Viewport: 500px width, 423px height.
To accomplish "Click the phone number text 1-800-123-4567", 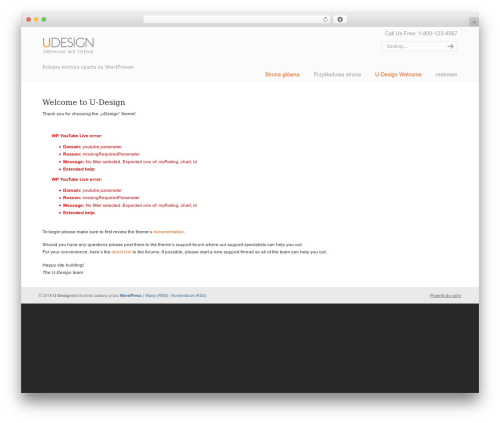I will click(438, 33).
